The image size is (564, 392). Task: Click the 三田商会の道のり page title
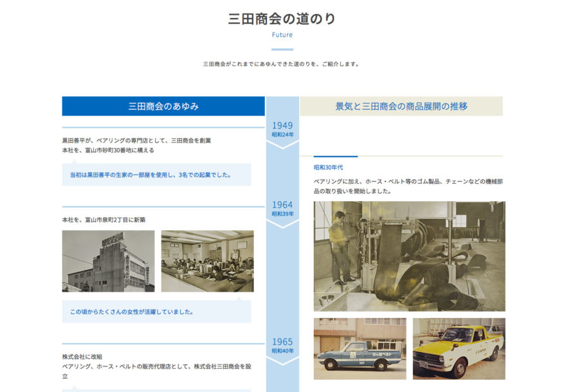282,19
